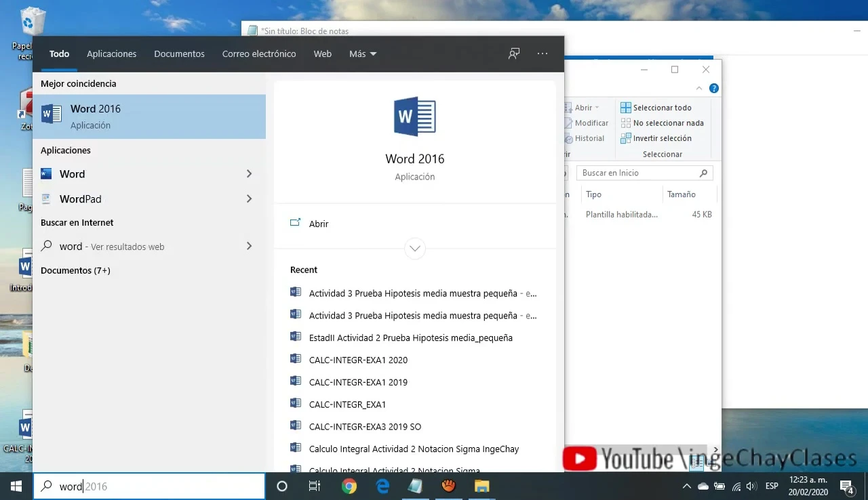
Task: Click the baseball glove app taskbar icon
Action: pyautogui.click(x=448, y=486)
